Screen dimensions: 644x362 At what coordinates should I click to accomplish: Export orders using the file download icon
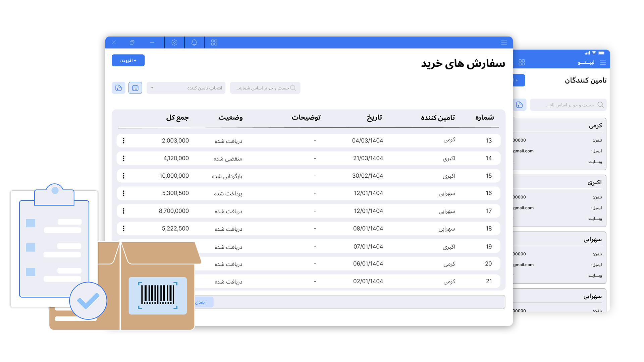(118, 88)
